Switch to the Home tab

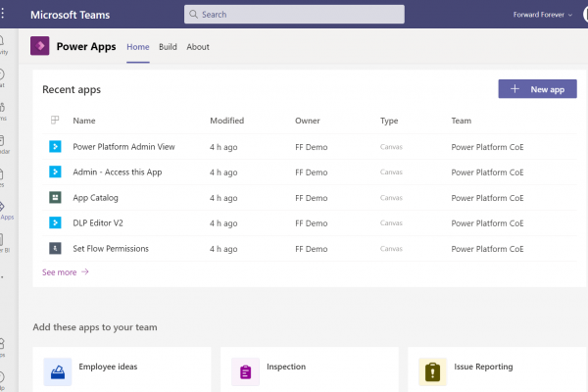(x=137, y=47)
